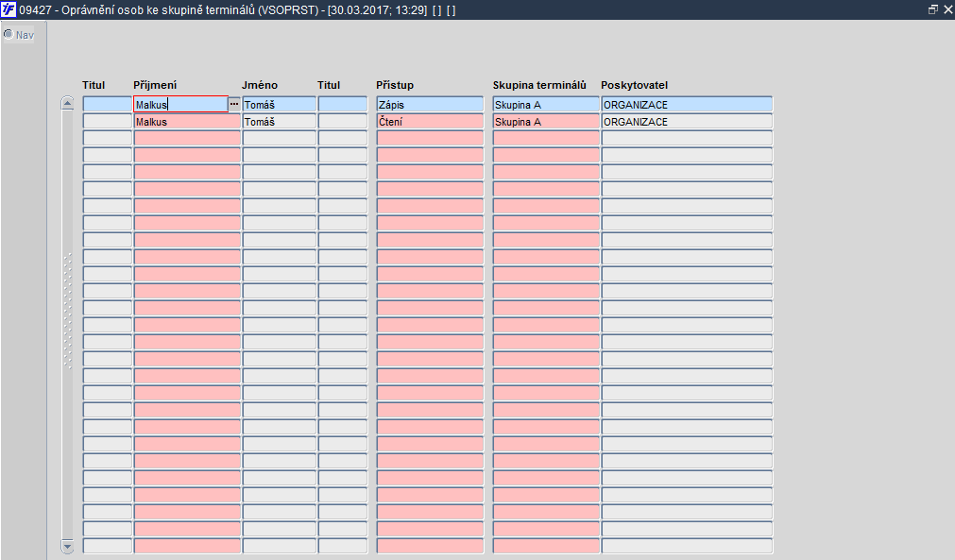
Task: Click the Přístup column header
Action: coord(395,85)
